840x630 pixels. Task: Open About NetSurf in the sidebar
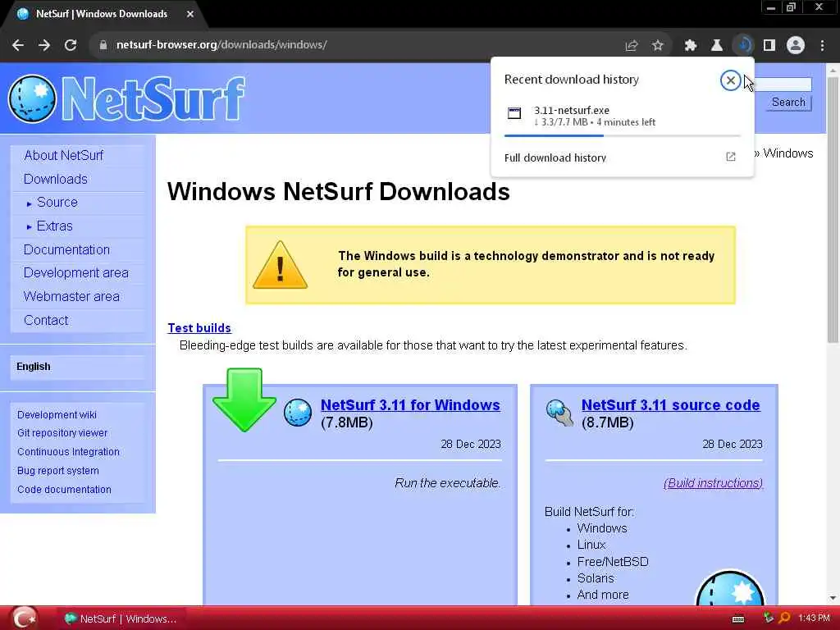point(64,155)
